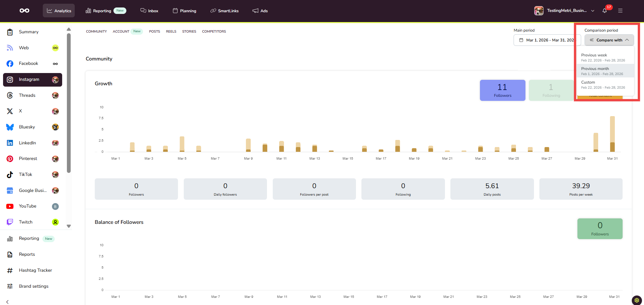
Task: Toggle the 11 Followers series in Growth
Action: click(503, 90)
